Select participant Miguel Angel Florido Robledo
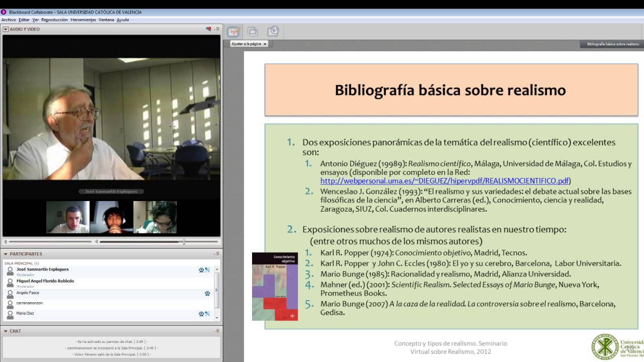This screenshot has width=644, height=362. pos(108,283)
